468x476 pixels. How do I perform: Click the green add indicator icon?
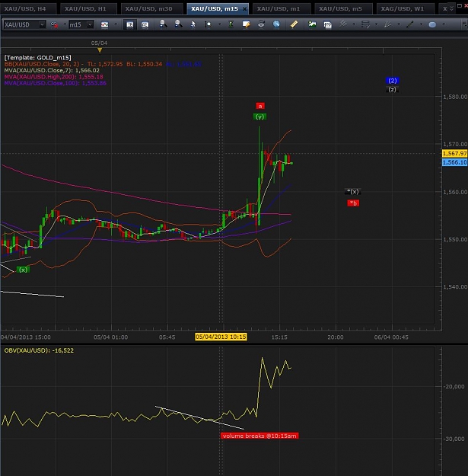pyautogui.click(x=231, y=24)
